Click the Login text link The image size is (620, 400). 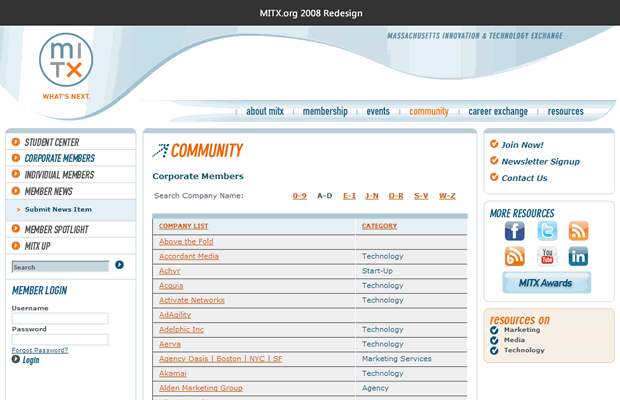pos(31,360)
